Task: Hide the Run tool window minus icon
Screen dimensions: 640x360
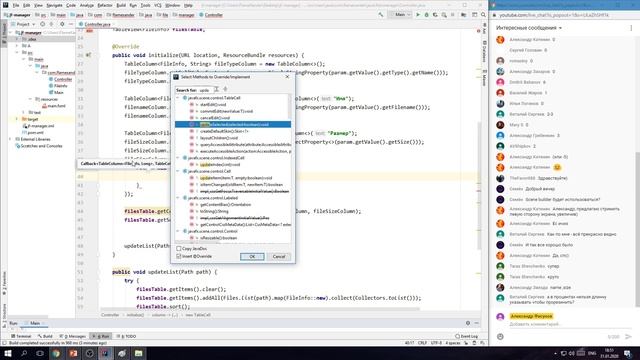Action: tap(476, 323)
